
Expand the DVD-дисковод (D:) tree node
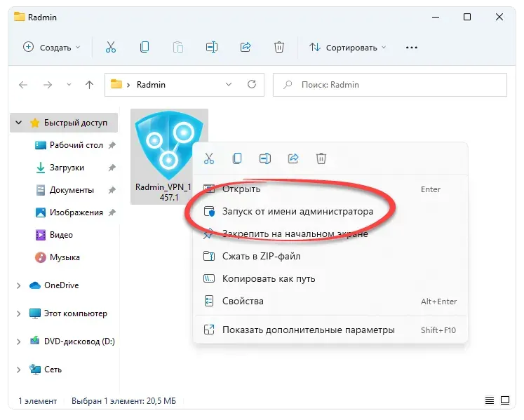[19, 341]
